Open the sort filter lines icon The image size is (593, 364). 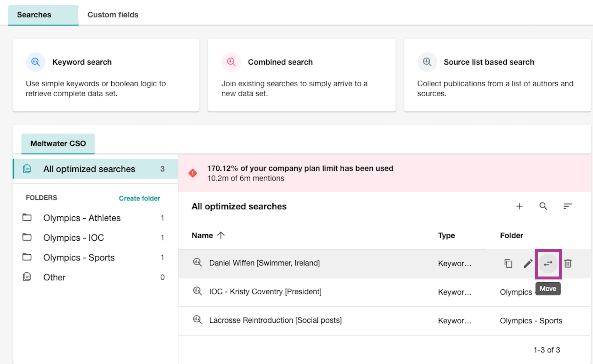click(x=567, y=206)
